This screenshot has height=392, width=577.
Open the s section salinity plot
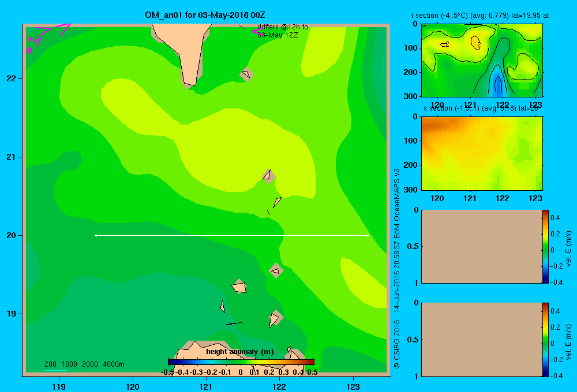[x=482, y=153]
